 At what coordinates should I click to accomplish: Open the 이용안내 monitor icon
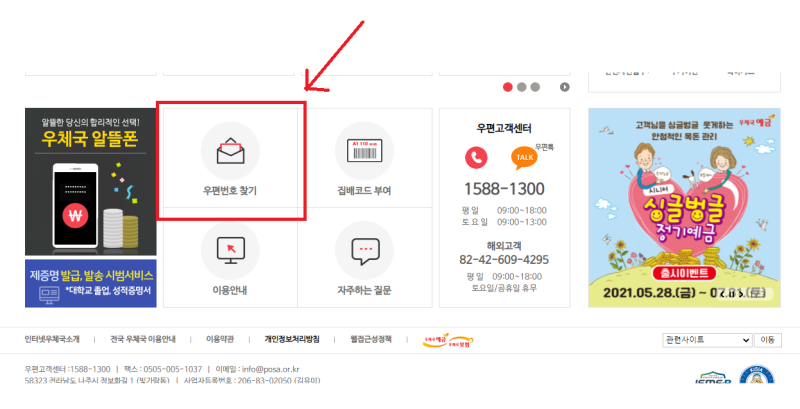[230, 250]
